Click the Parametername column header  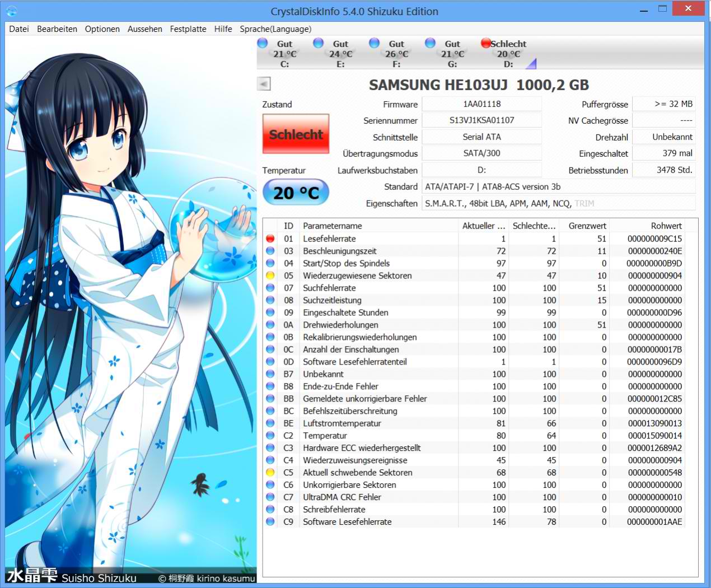378,226
